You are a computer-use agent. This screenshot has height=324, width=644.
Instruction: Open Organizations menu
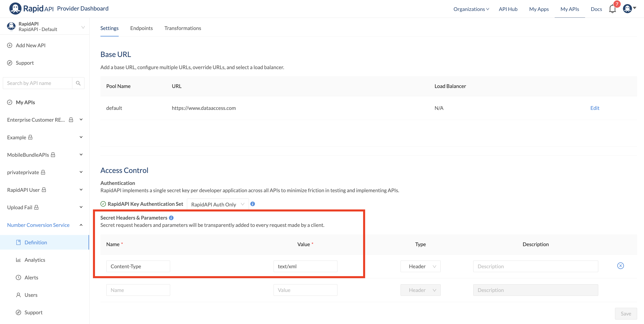click(x=471, y=9)
